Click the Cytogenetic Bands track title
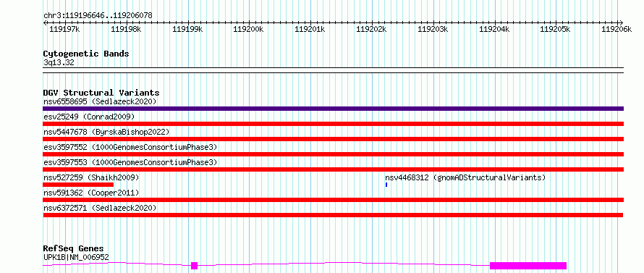Viewport: 644px width, 273px height. [x=86, y=54]
